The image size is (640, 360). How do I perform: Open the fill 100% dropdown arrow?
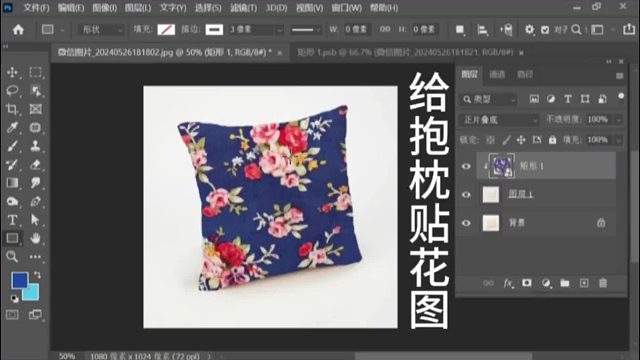[x=619, y=140]
